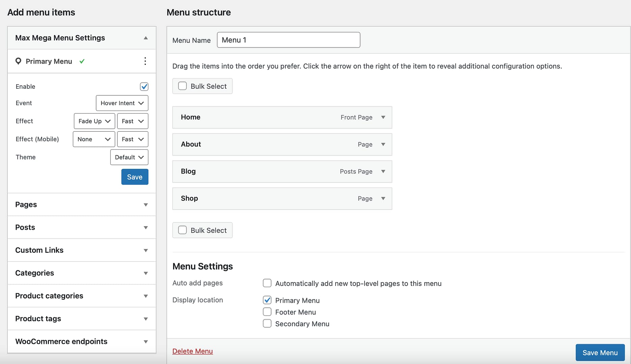Image resolution: width=631 pixels, height=364 pixels.
Task: Enable automatically add new top-level pages
Action: [x=267, y=283]
